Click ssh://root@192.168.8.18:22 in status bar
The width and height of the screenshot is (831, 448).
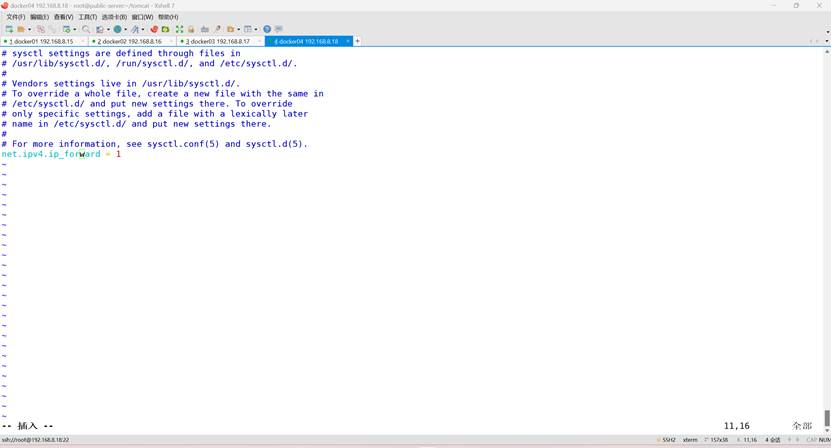[36, 440]
